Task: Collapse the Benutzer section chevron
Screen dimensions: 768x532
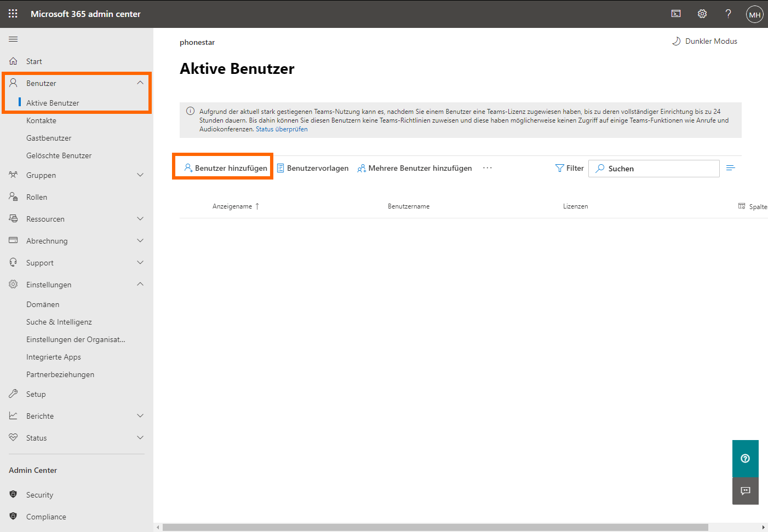Action: 140,83
